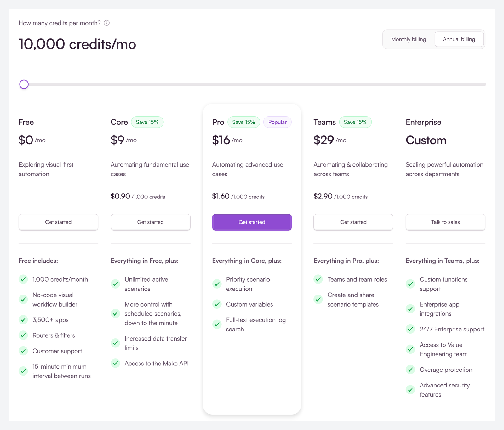Image resolution: width=504 pixels, height=430 pixels.
Task: Click checkmark beside 15-minute minimum interval
Action: click(x=23, y=371)
